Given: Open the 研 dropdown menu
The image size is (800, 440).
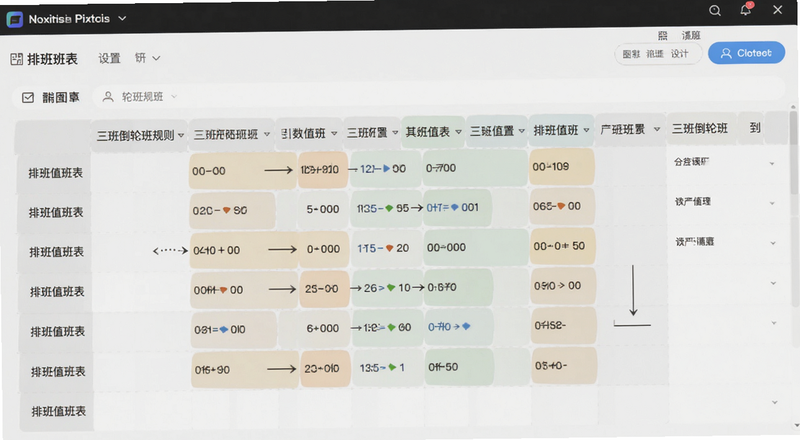Looking at the screenshot, I should tap(147, 58).
